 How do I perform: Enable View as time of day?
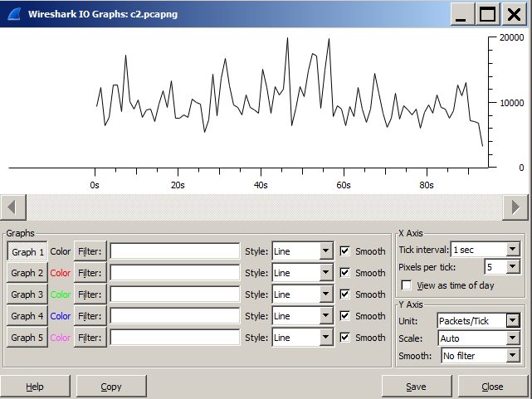click(x=406, y=285)
